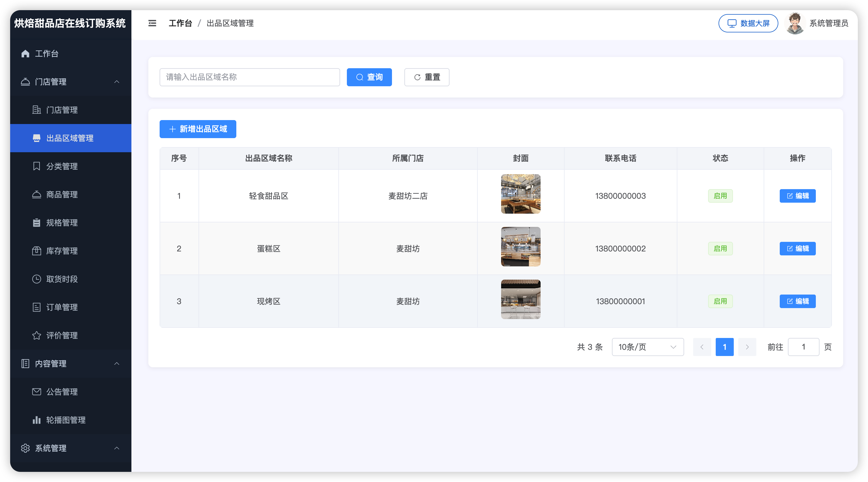The image size is (868, 482).
Task: Open 订单管理 menu item
Action: click(x=71, y=307)
